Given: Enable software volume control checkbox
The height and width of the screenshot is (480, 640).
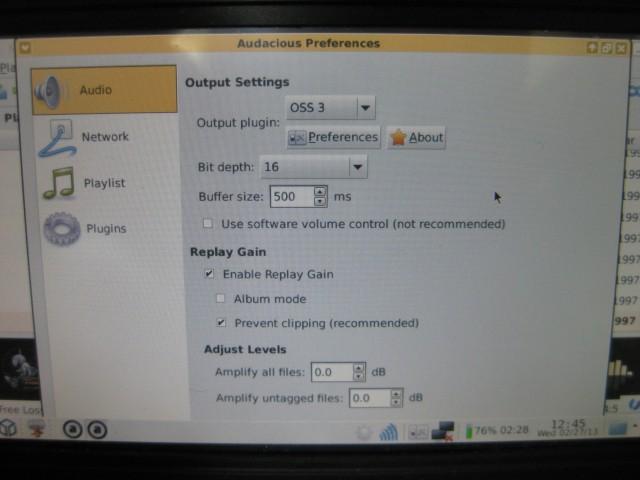Looking at the screenshot, I should 208,224.
